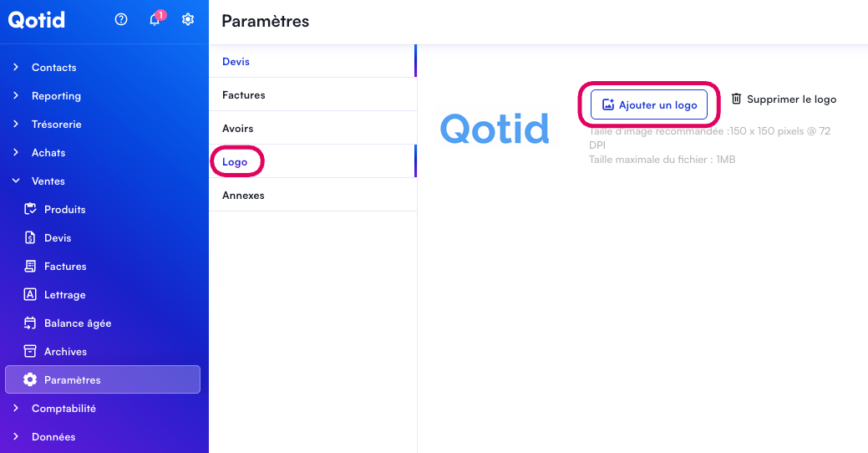Click the Devis document icon in sidebar

[x=30, y=238]
